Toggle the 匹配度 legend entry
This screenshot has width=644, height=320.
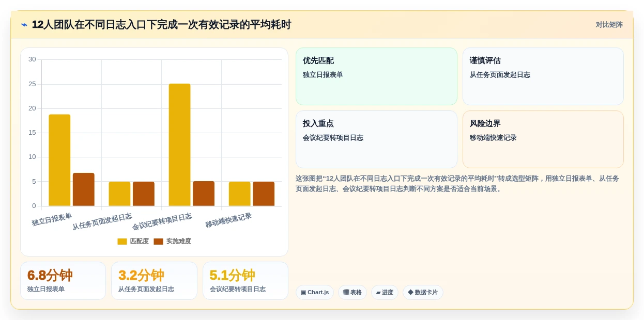tap(133, 241)
